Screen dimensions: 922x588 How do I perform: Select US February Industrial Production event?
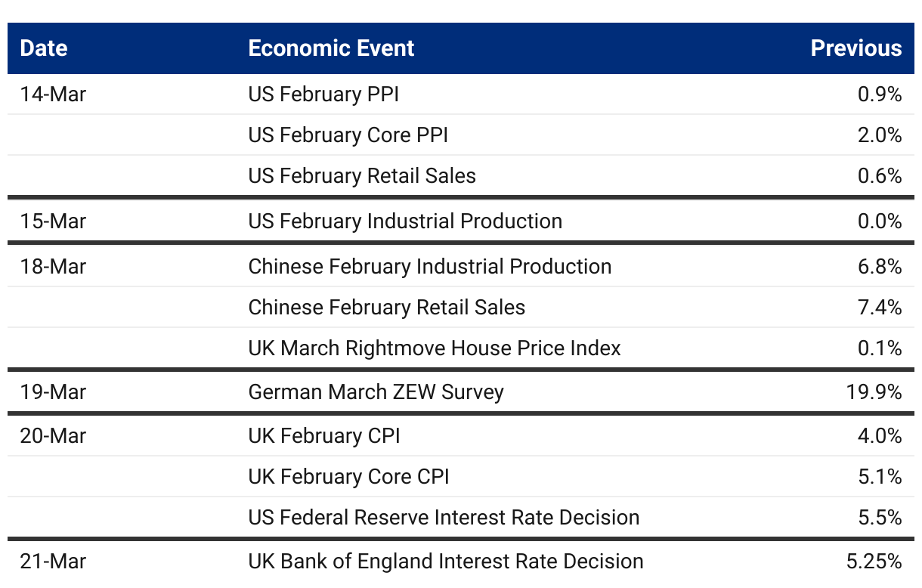point(405,221)
